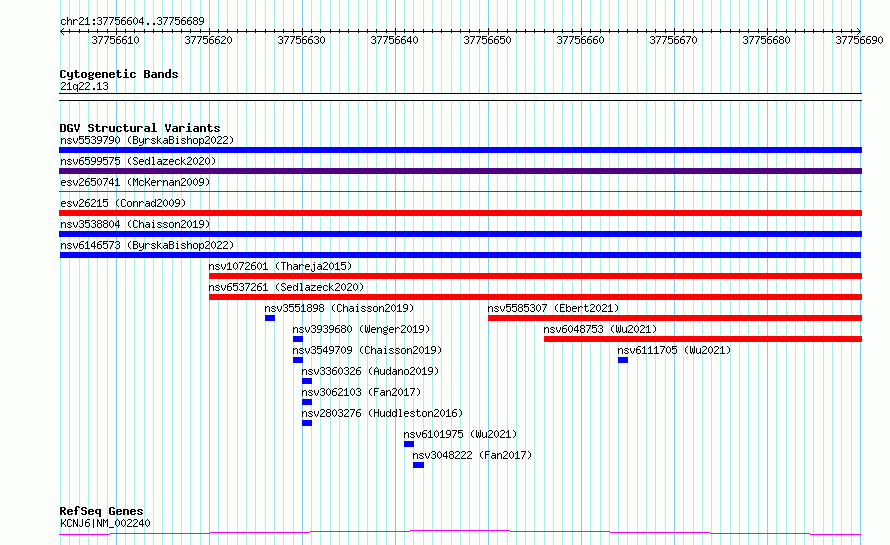
Task: Click ruler position 37756690
Action: coord(859,40)
